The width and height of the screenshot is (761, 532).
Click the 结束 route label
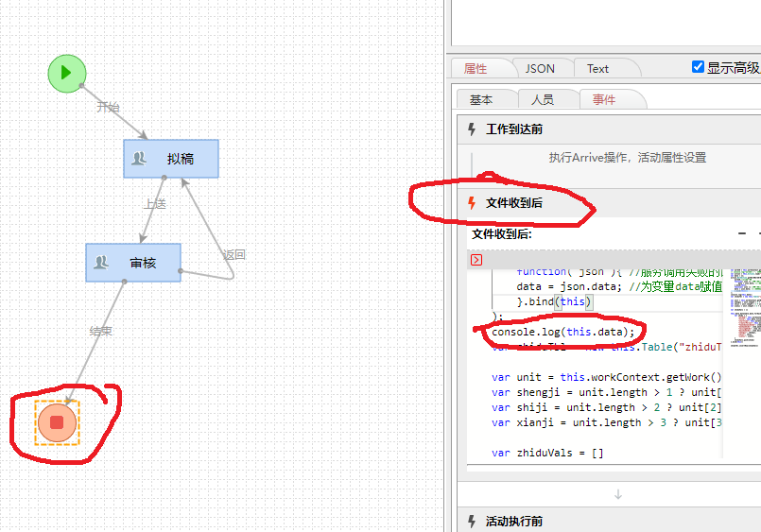click(x=101, y=332)
